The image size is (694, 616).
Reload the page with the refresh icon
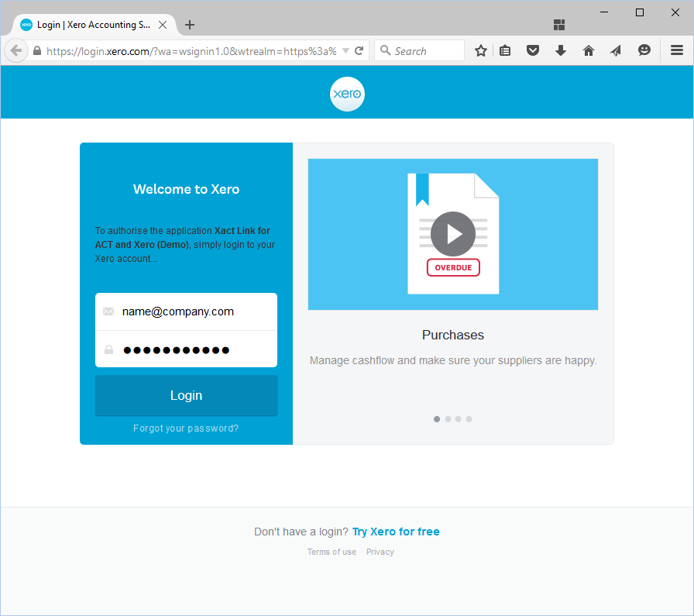pyautogui.click(x=359, y=50)
